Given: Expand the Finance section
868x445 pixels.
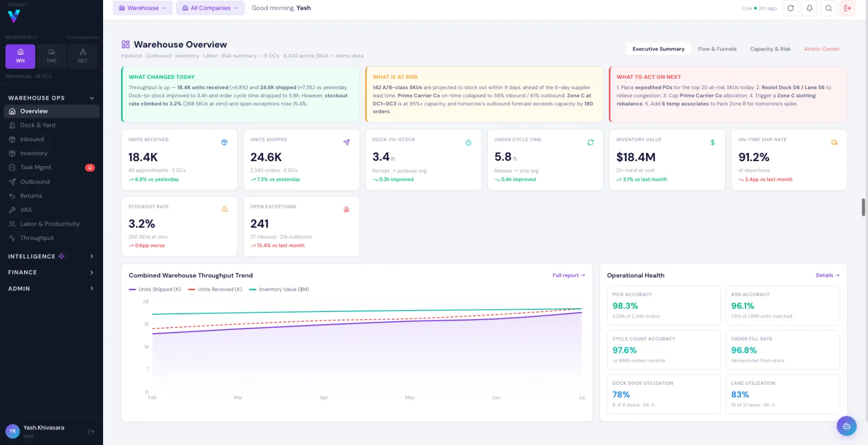Looking at the screenshot, I should pos(52,272).
